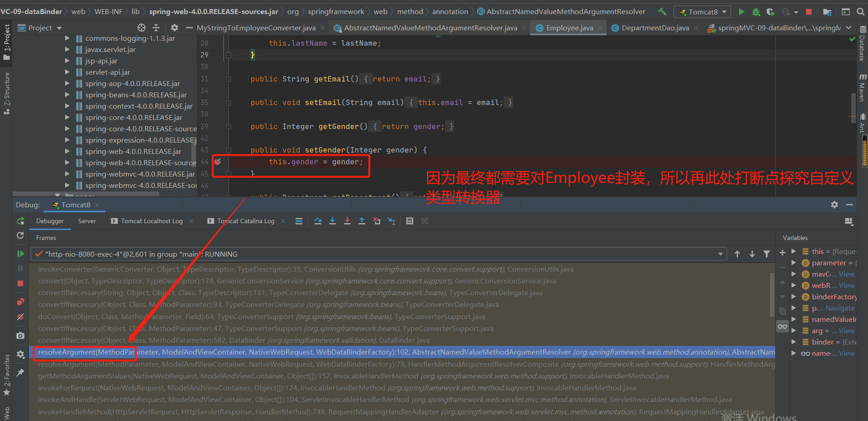Open debug layout settings dropdown icon
Screen dimensions: 868x421
849,221
